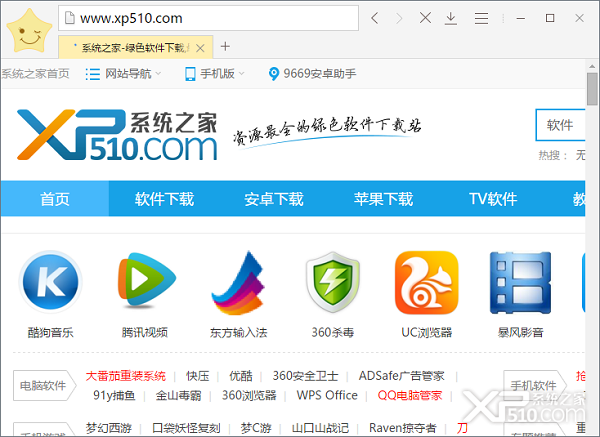Click the vertical scrollbar thumb
Screen dimensions: 600x437
click(x=592, y=88)
